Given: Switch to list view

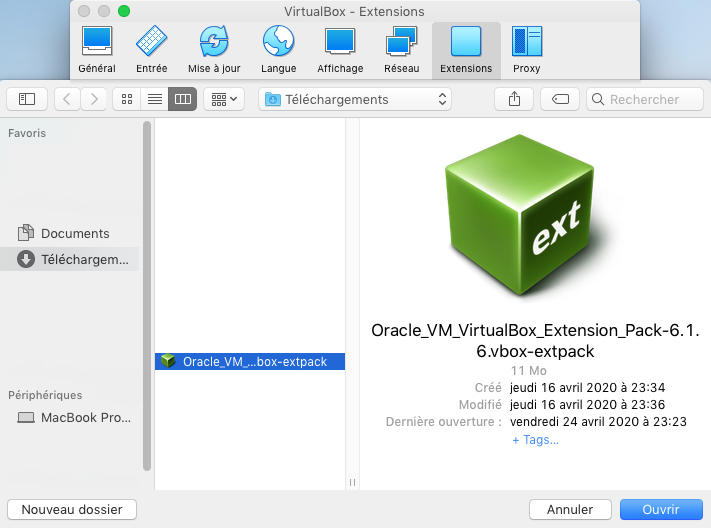Looking at the screenshot, I should click(155, 99).
